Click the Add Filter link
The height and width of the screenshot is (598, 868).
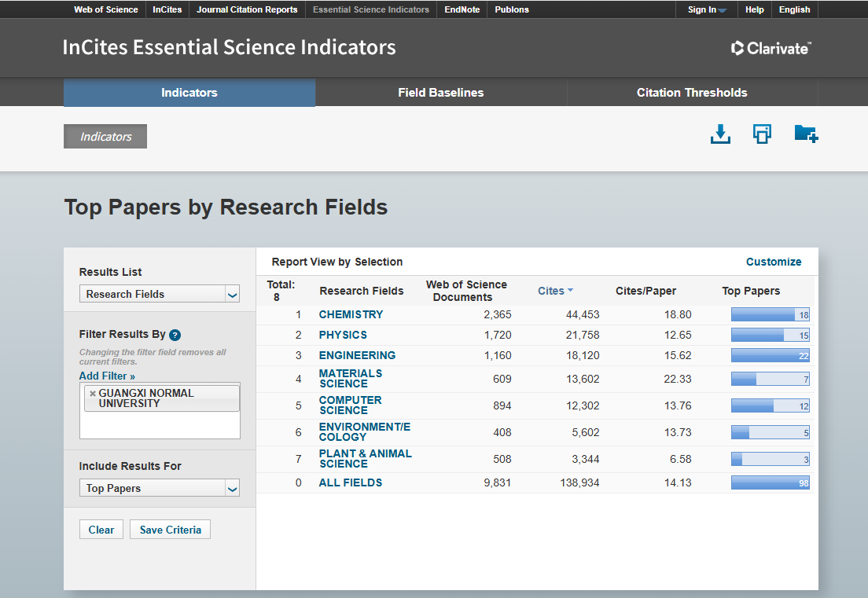coord(107,376)
